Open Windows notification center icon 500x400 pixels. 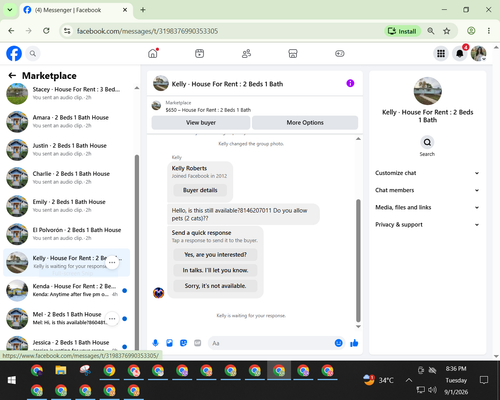[x=484, y=380]
